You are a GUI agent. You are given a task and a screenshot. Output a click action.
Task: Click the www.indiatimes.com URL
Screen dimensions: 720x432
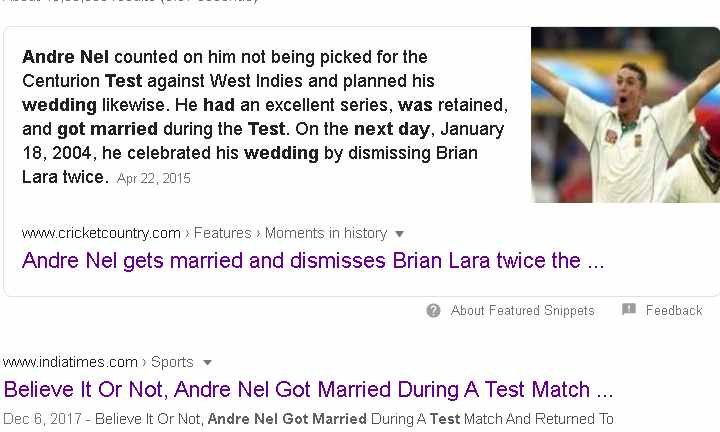[x=70, y=362]
